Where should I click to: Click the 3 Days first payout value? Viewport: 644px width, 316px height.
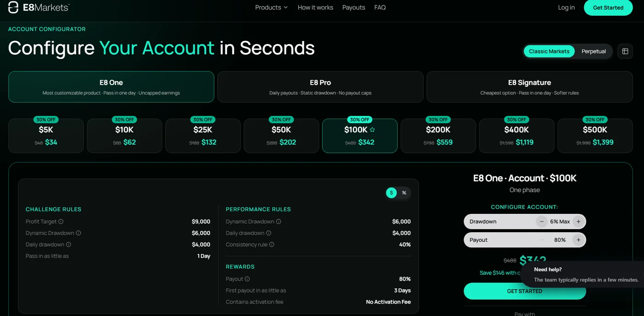pyautogui.click(x=402, y=291)
